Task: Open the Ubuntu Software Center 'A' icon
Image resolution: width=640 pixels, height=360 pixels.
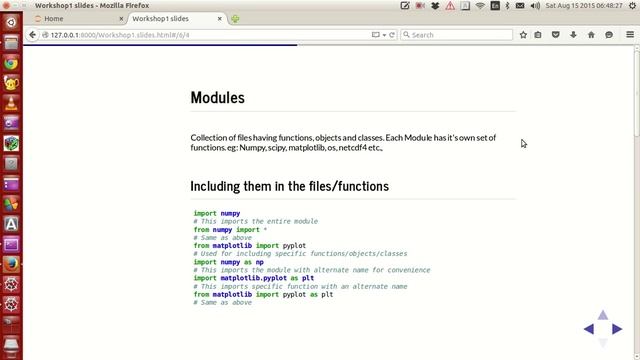Action: (11, 224)
